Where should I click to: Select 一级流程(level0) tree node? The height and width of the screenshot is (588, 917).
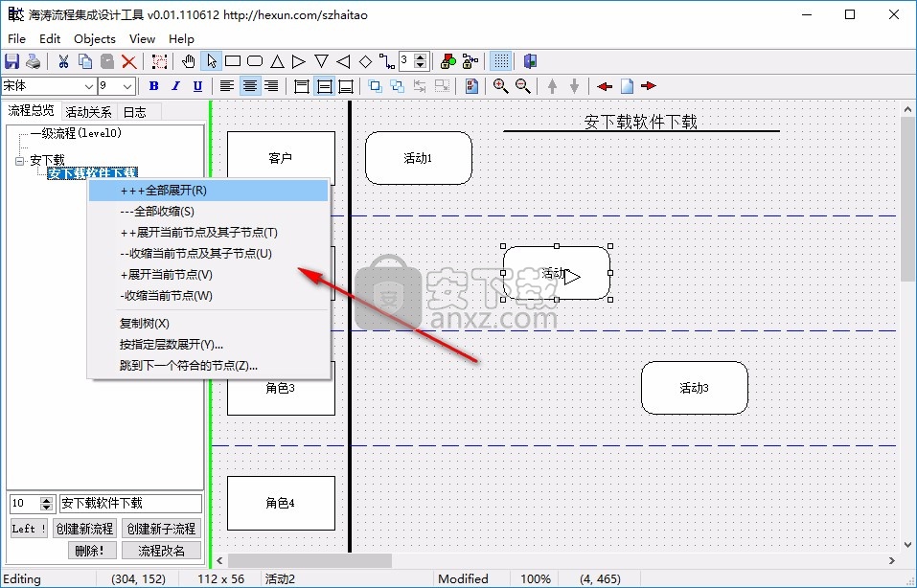coord(76,133)
